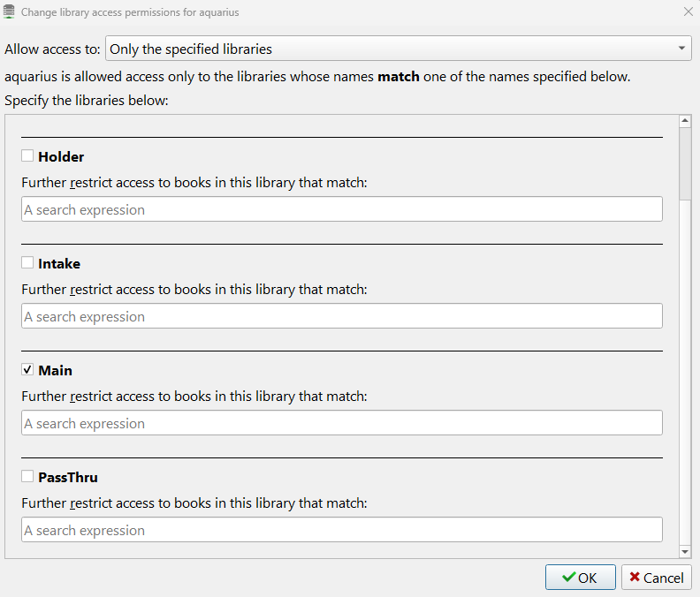
Task: Click the Intake search expression field
Action: (x=341, y=316)
